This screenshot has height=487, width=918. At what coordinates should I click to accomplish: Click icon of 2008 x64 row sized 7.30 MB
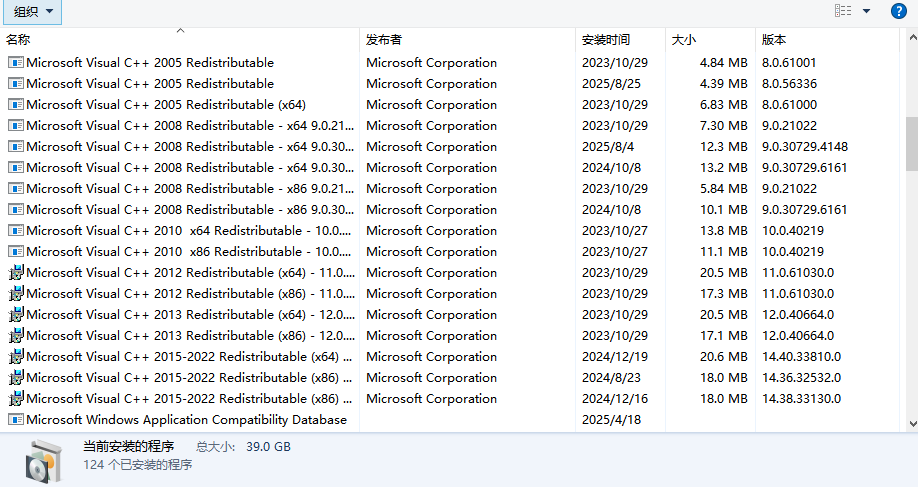(x=16, y=126)
